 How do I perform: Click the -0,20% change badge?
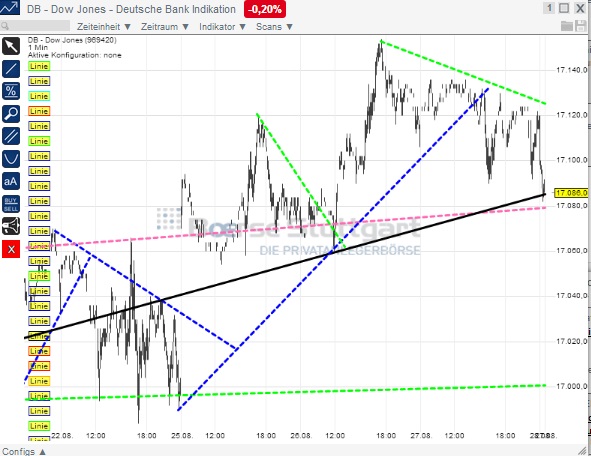265,9
